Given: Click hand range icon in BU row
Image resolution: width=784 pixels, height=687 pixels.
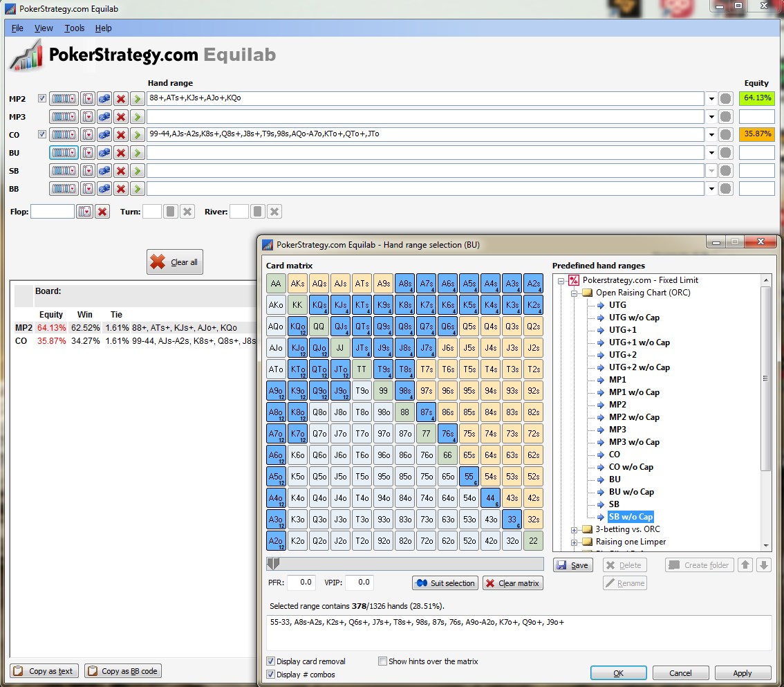Looking at the screenshot, I should (x=64, y=153).
